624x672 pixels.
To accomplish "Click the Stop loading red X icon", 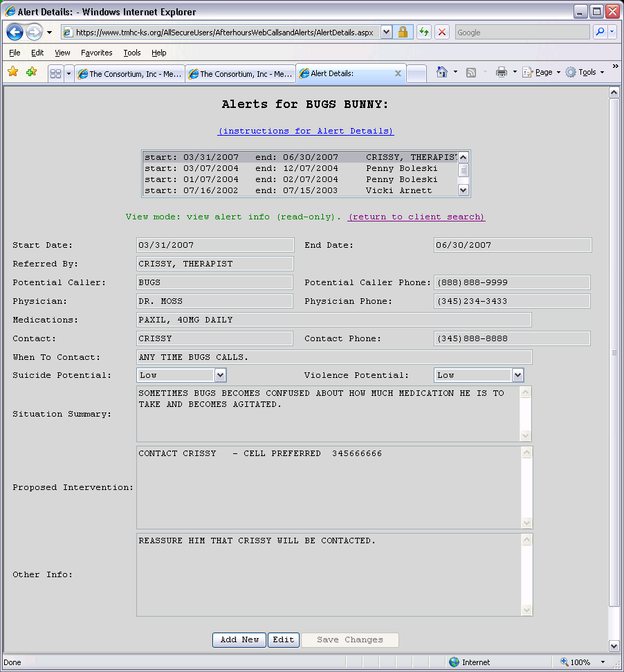I will pos(442,32).
